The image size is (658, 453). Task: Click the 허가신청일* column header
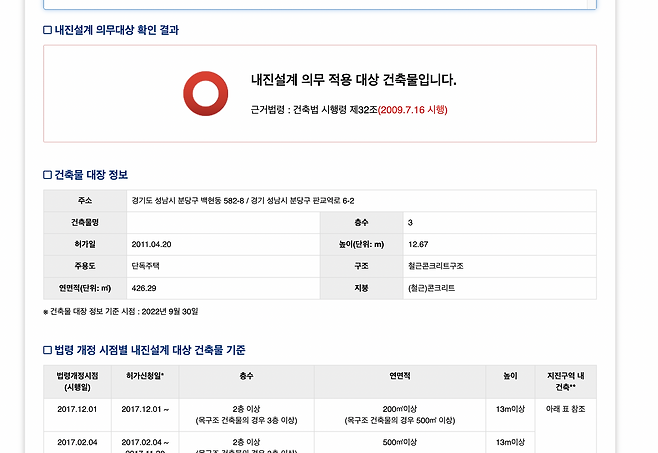point(147,375)
